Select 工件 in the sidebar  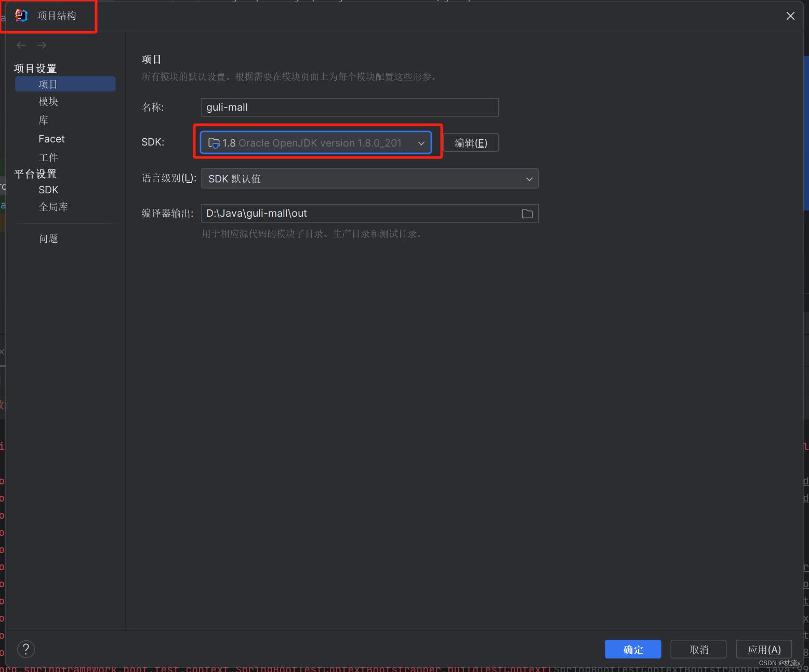point(48,157)
